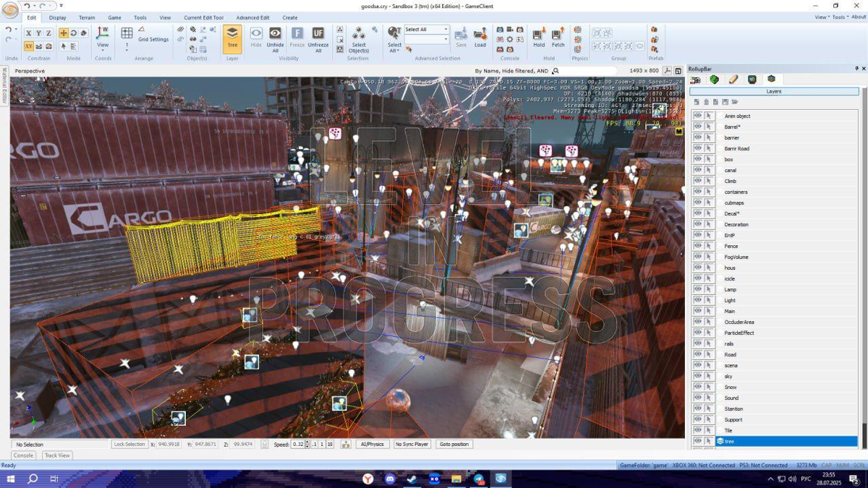This screenshot has height=488, width=868.
Task: Click the No Sync Player button
Action: (412, 444)
